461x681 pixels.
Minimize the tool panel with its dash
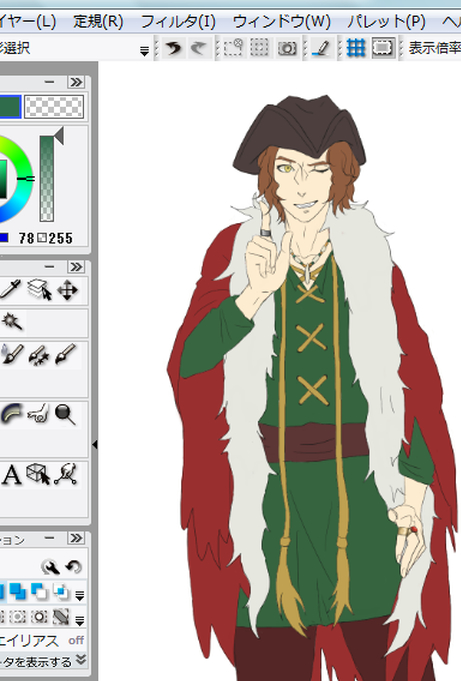(x=50, y=266)
